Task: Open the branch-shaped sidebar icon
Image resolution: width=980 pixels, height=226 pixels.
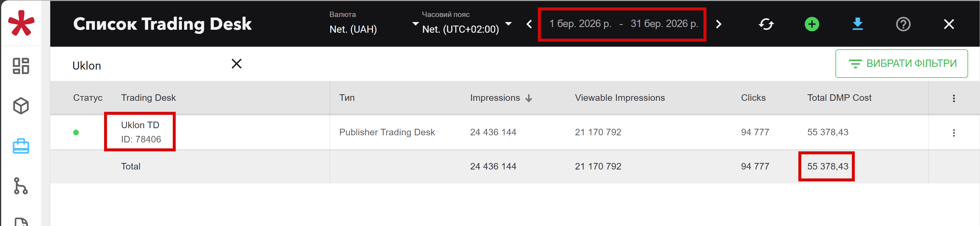Action: point(21,186)
